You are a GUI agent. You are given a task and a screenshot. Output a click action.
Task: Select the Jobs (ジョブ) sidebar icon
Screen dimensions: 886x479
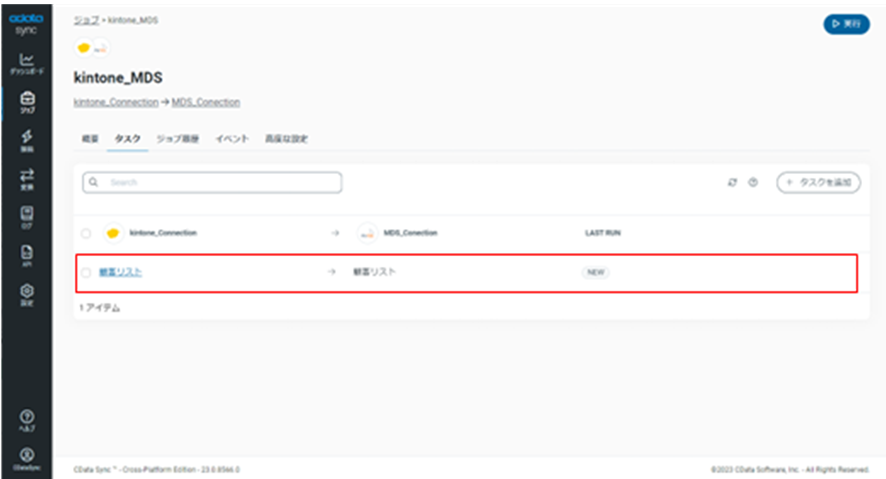(27, 103)
